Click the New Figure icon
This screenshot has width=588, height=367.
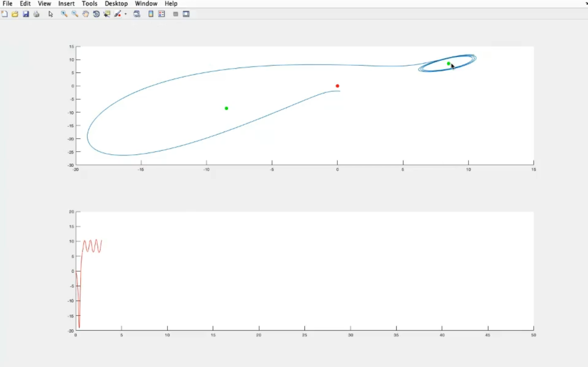coord(4,14)
